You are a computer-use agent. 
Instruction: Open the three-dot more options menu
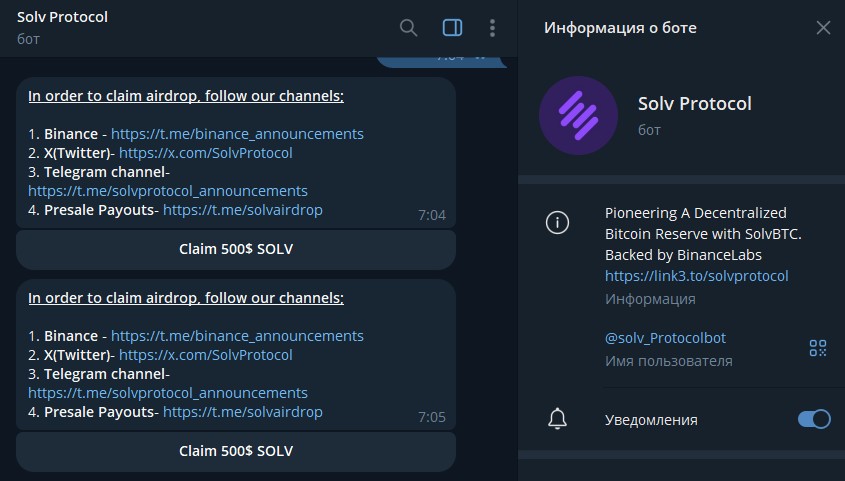point(492,28)
